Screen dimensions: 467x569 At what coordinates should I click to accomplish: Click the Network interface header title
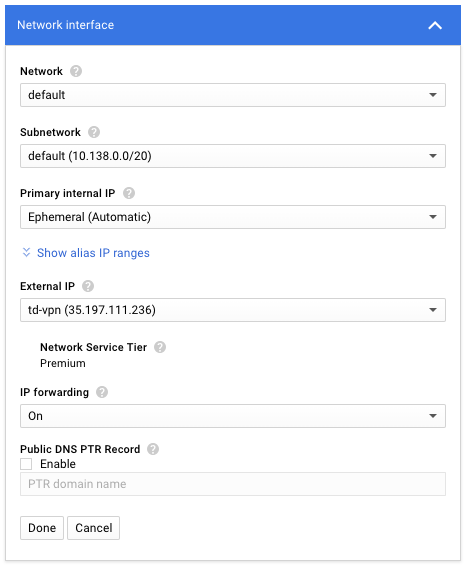click(x=66, y=25)
